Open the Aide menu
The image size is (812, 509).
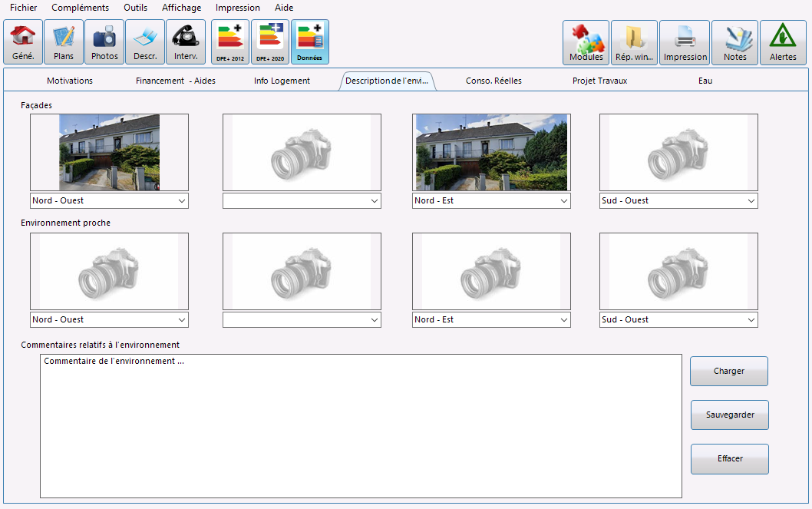click(x=284, y=8)
